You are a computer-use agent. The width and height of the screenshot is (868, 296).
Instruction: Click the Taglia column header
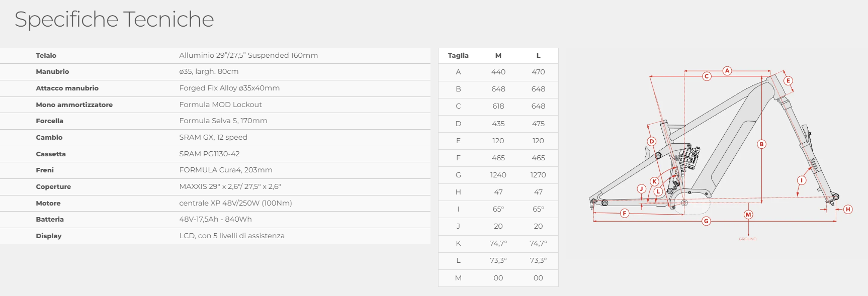[458, 56]
